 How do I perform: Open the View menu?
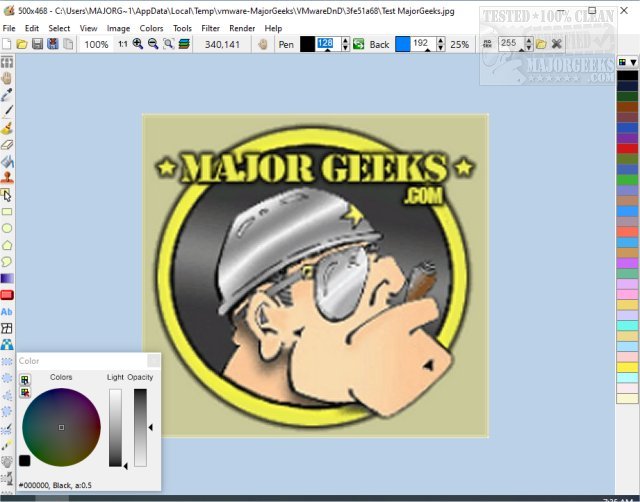(88, 28)
